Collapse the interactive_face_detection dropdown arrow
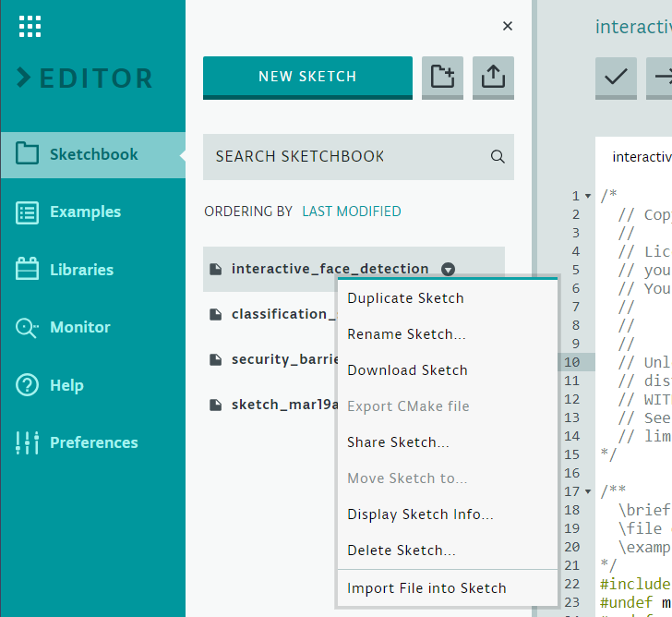Screen dimensions: 672x617 click(448, 269)
